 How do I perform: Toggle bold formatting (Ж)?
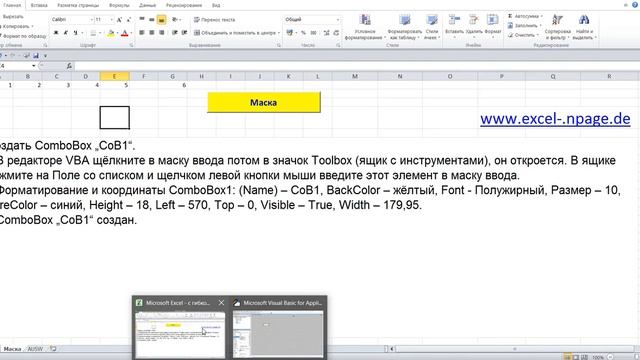point(56,33)
